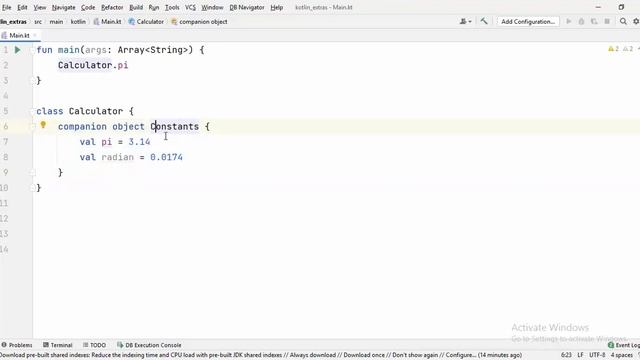Open IDE settings gear icon

(x=636, y=21)
